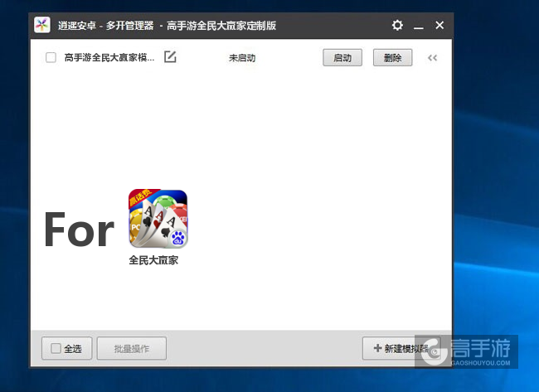
Task: Minimize the multi-instance manager window
Action: coord(419,27)
